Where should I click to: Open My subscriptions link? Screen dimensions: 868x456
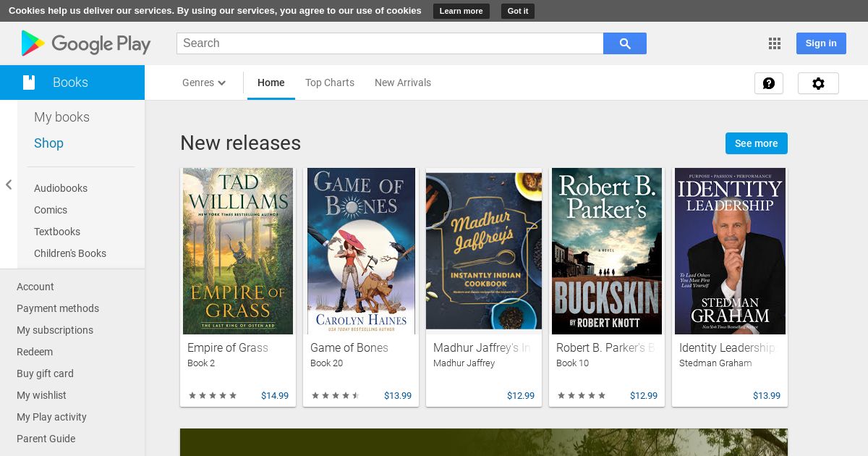[x=55, y=330]
